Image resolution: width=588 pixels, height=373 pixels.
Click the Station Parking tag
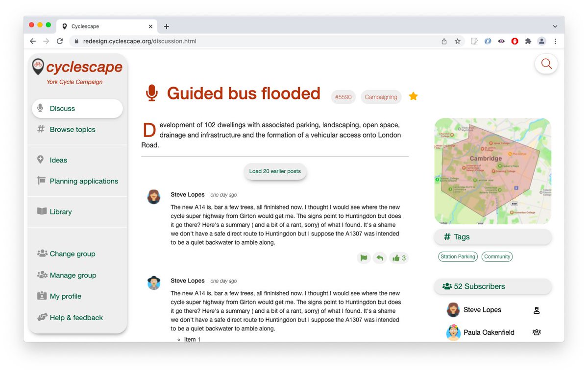point(458,256)
